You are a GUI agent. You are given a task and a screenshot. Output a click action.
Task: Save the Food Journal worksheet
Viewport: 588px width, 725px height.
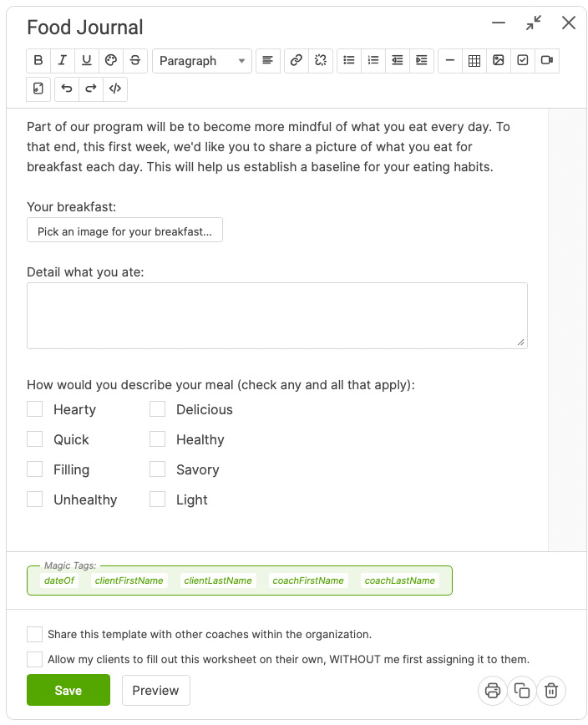click(x=68, y=690)
